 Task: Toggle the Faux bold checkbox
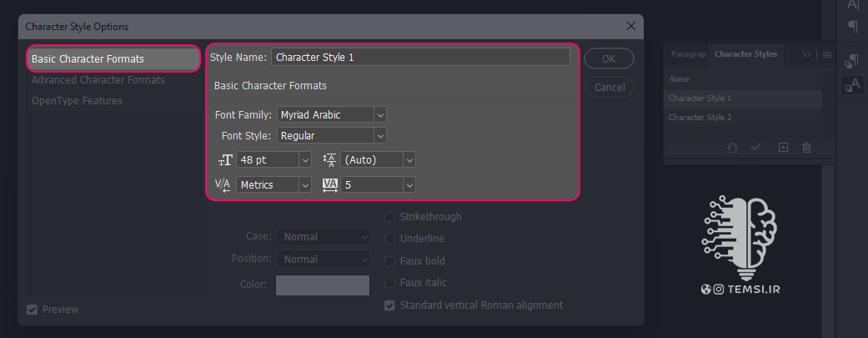coord(389,261)
